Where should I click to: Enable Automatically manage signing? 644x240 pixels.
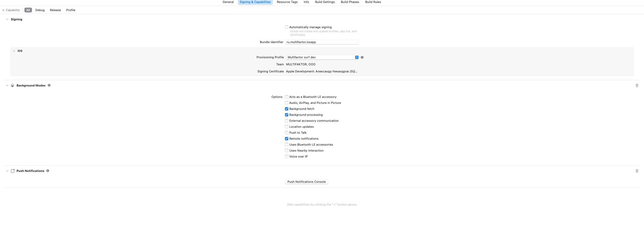click(x=287, y=27)
